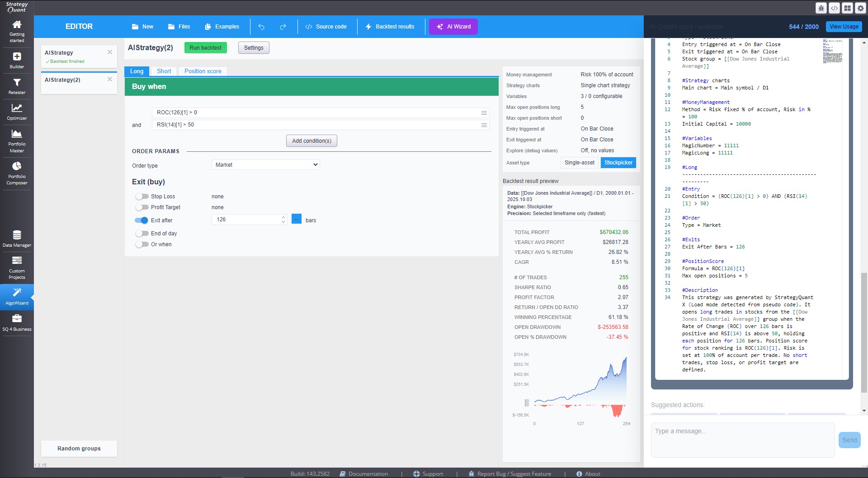Viewport: 868px width, 478px height.
Task: Open the Retester funnel icon
Action: pos(17,85)
